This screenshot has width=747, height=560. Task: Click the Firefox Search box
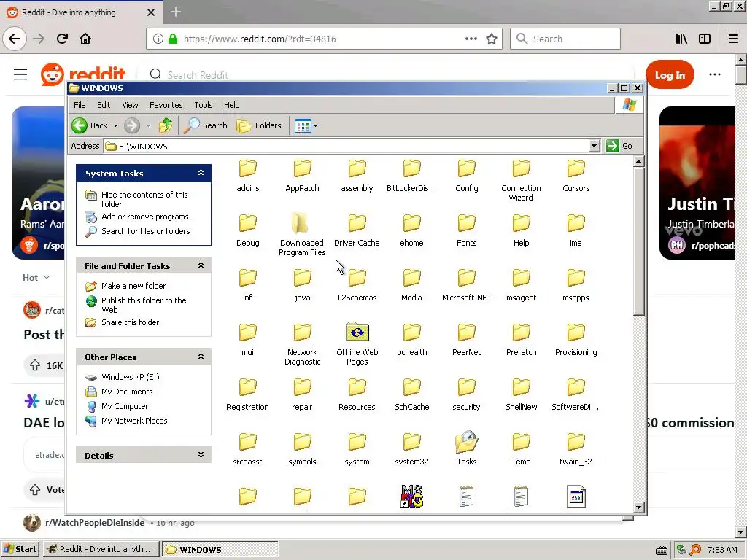click(565, 39)
